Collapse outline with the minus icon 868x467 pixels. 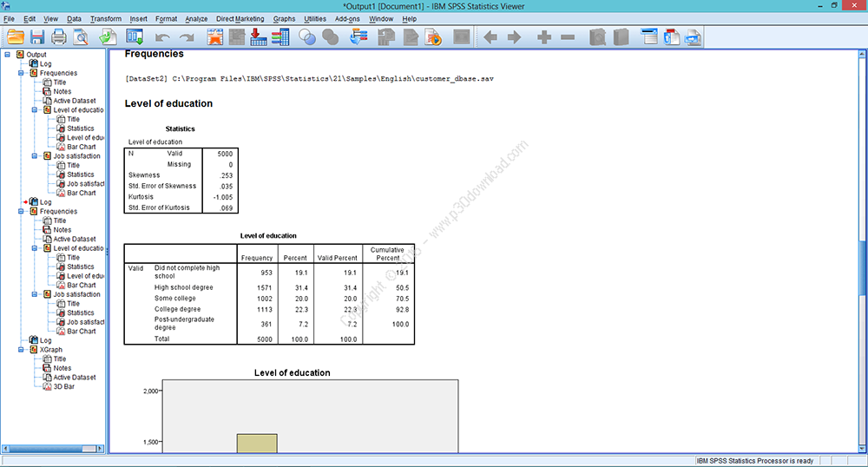(x=568, y=37)
